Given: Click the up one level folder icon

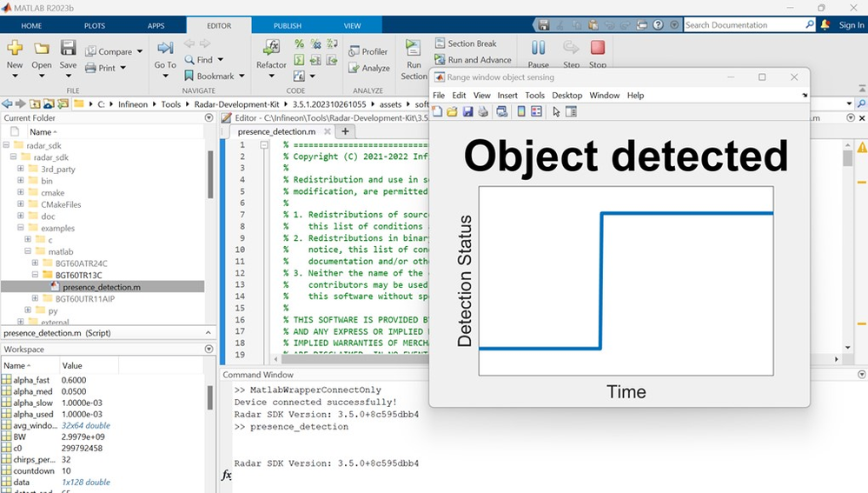Looking at the screenshot, I should pos(35,103).
